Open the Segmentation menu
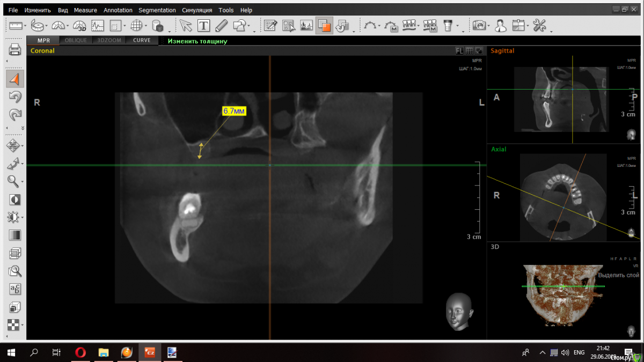Screen dimensions: 644x362 [x=157, y=10]
